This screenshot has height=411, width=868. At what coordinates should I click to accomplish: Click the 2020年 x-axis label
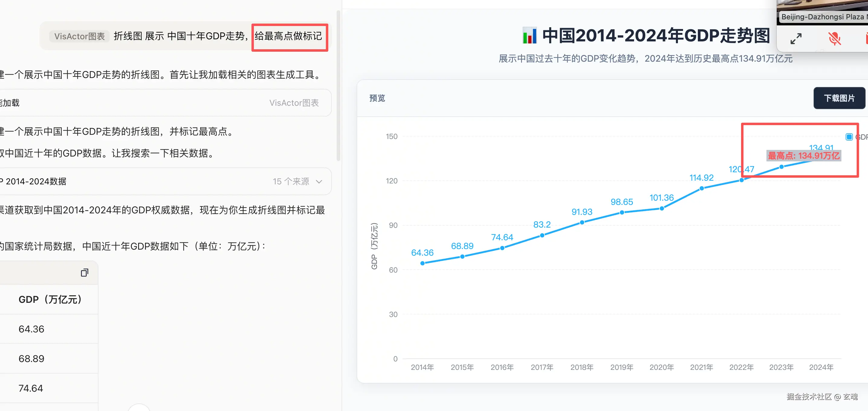(662, 367)
